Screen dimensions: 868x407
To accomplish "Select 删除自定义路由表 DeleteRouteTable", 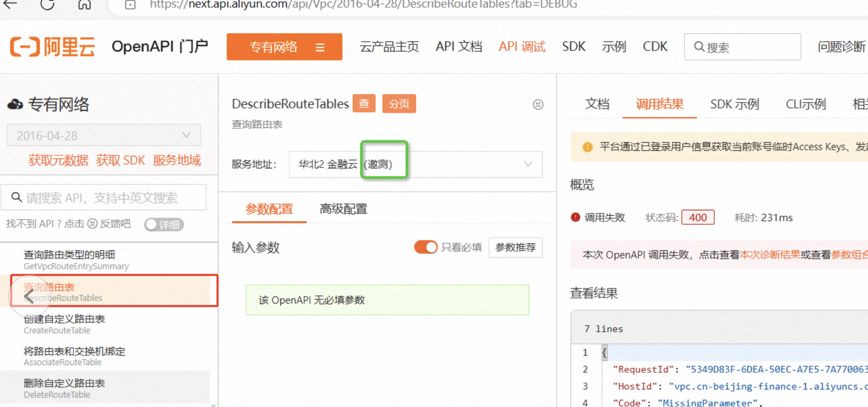I will (105, 388).
